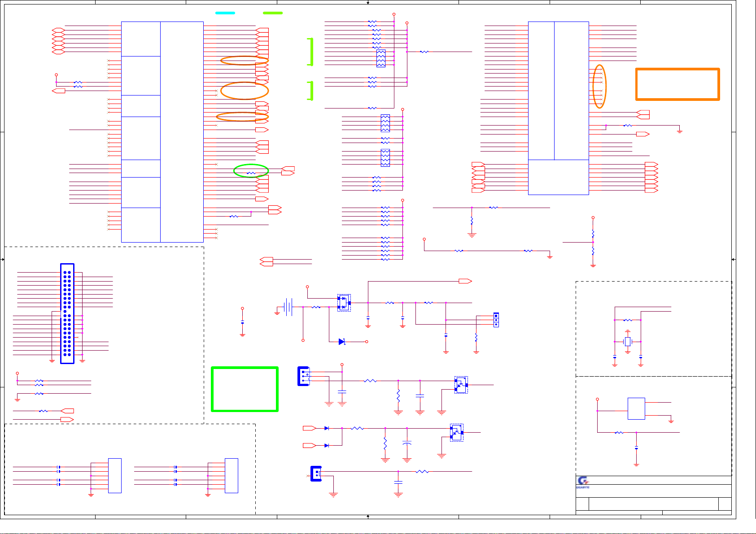Select the dual-diode package after the battery resistor
Viewport: 756px width, 534px height.
click(x=344, y=303)
